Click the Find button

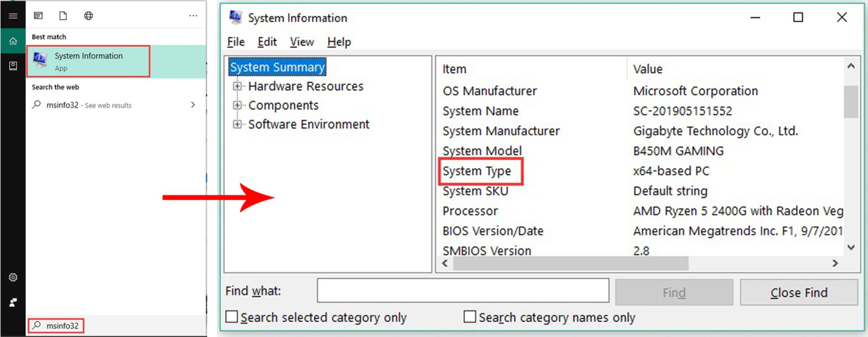(x=674, y=292)
